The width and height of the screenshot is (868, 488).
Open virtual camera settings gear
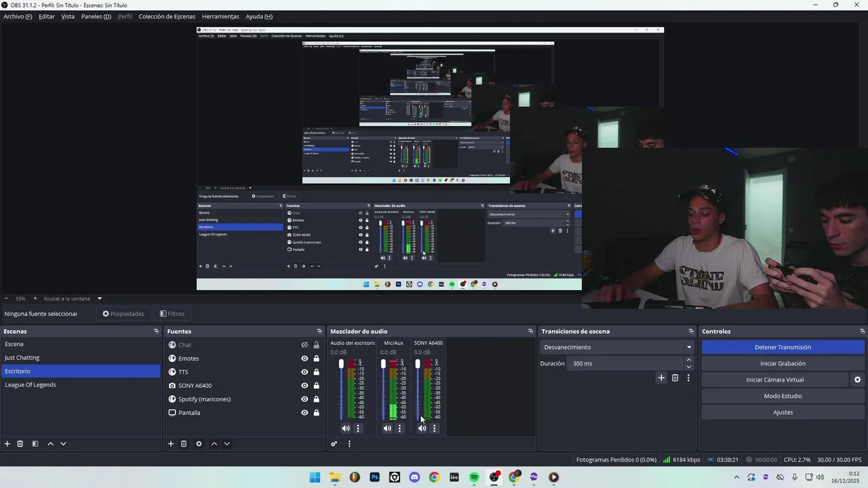point(857,380)
